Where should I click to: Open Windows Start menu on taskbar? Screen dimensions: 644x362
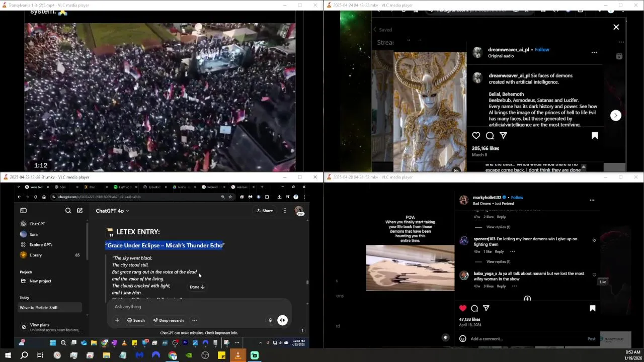pos(8,355)
